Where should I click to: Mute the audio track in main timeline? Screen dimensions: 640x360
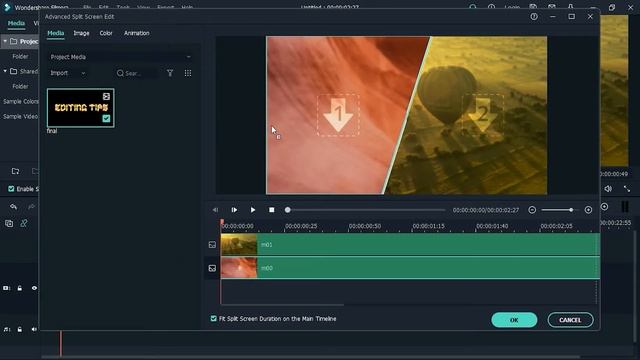pyautogui.click(x=34, y=329)
